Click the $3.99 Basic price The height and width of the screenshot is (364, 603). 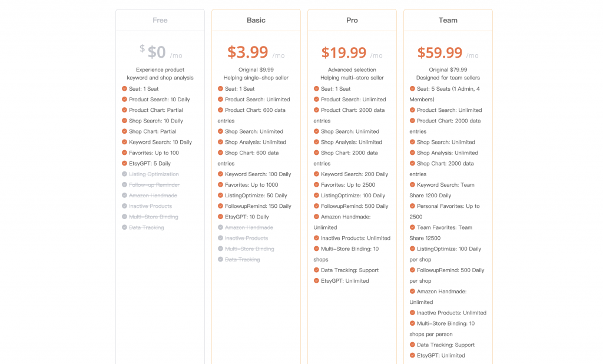tap(248, 52)
